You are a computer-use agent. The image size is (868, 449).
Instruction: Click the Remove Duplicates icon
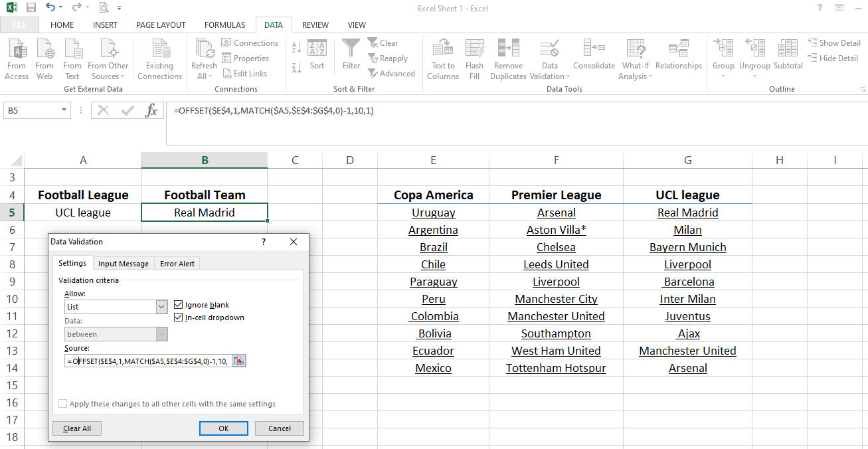[508, 50]
